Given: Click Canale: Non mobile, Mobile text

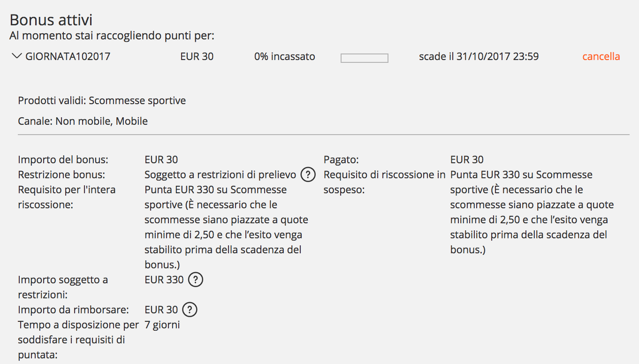Looking at the screenshot, I should [x=83, y=121].
